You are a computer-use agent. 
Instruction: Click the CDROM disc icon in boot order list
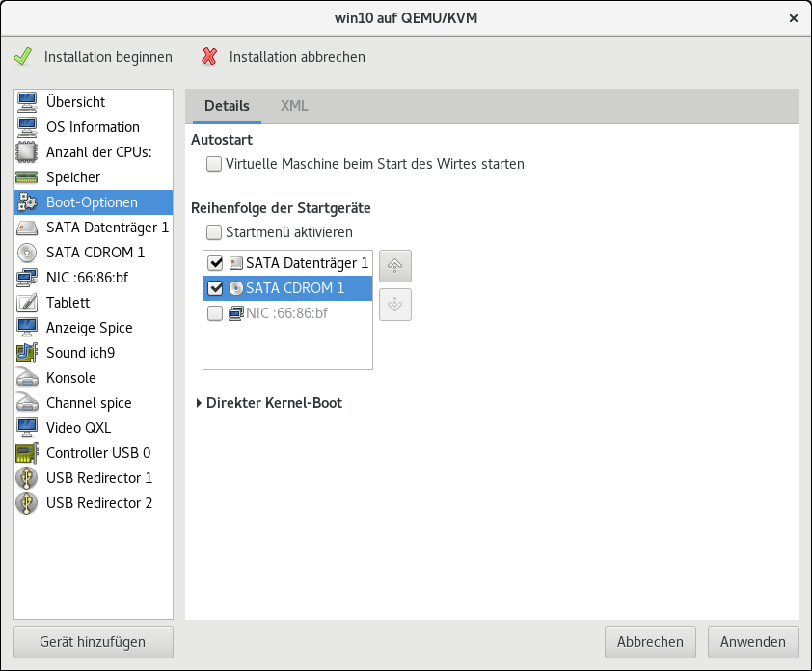(236, 288)
